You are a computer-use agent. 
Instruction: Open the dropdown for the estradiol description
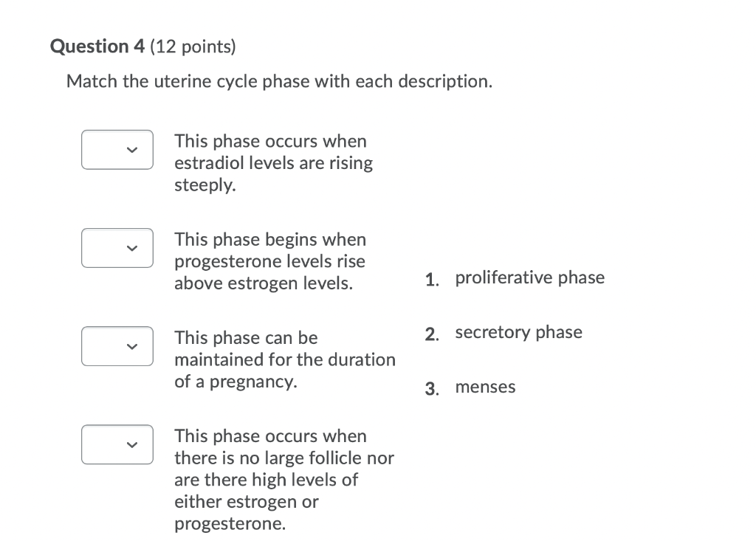point(117,149)
